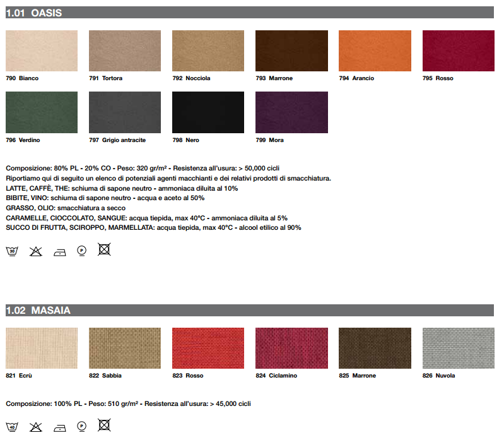
Task: Click the '825 Marrone' label
Action: coord(358,376)
